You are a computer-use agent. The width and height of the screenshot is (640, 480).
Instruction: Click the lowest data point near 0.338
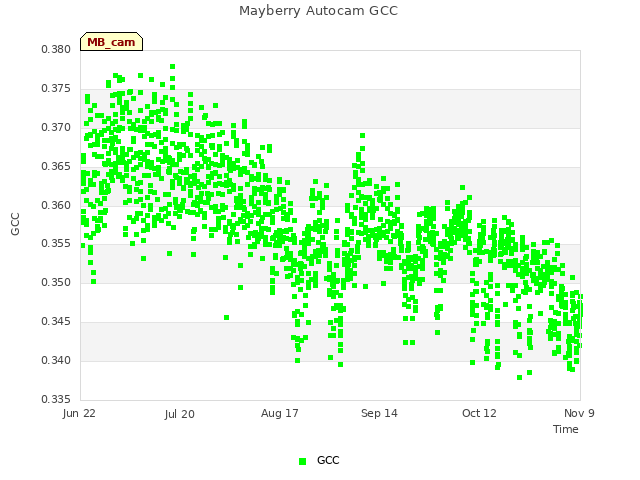pos(519,378)
